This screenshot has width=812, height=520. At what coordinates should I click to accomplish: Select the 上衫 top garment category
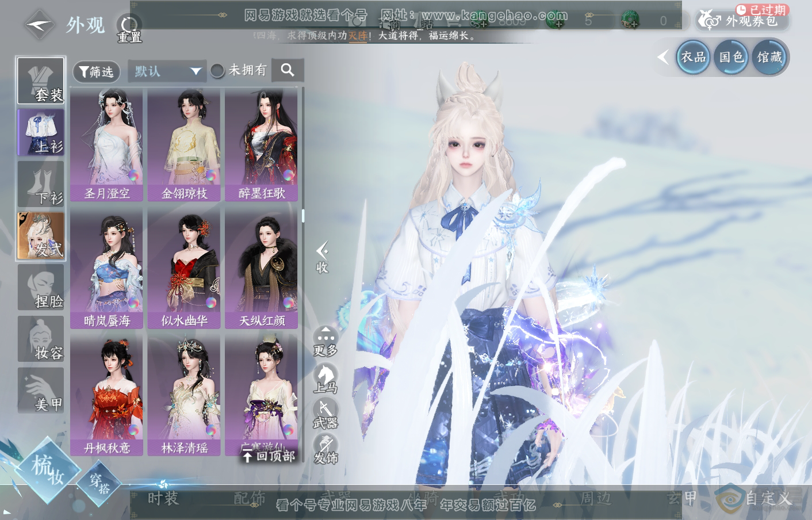click(41, 132)
